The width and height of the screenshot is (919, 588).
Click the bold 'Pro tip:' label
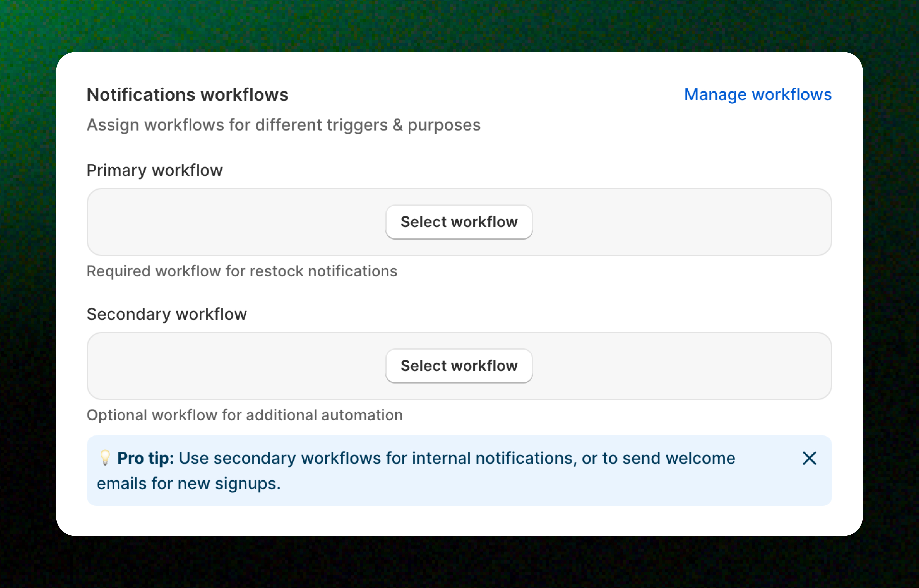point(145,458)
